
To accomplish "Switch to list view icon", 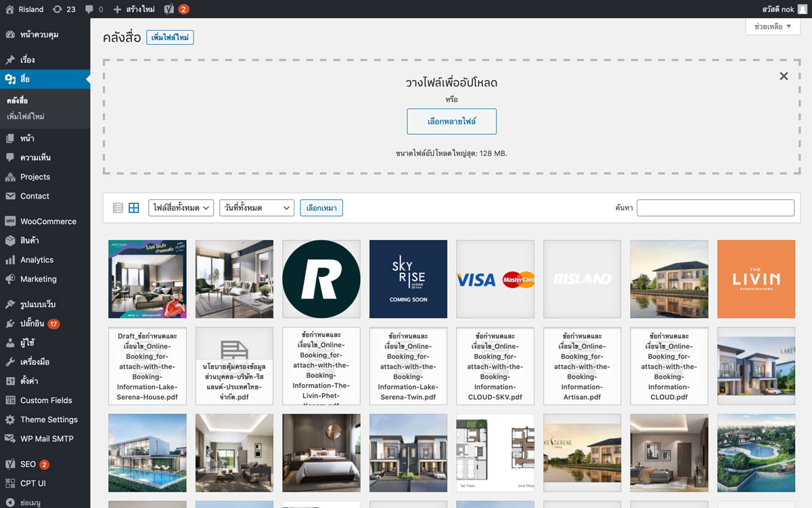I will coord(118,208).
